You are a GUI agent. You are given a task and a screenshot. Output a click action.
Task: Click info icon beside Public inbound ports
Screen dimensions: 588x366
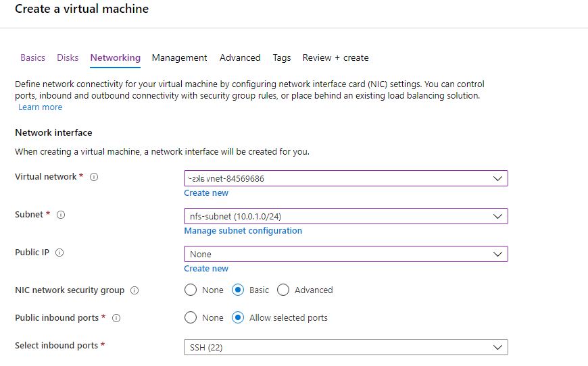116,318
